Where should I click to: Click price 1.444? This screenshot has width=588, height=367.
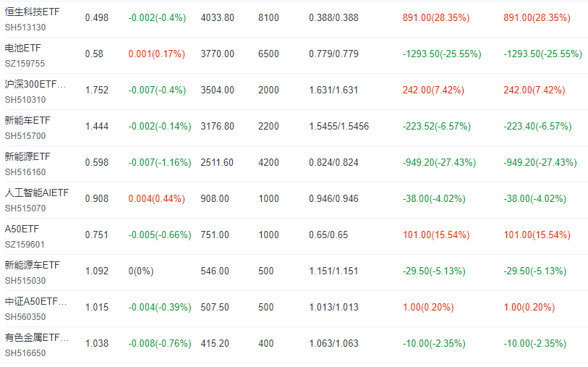(97, 127)
